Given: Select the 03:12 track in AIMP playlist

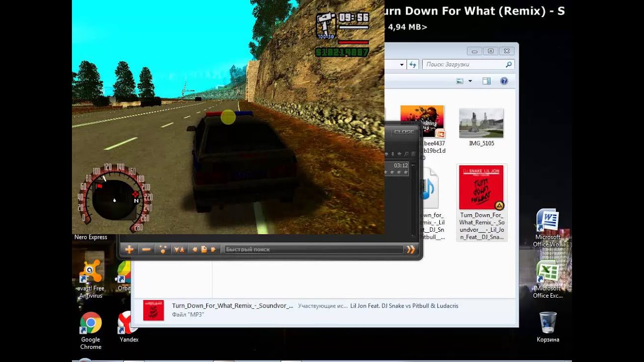Looking at the screenshot, I should pos(397,168).
